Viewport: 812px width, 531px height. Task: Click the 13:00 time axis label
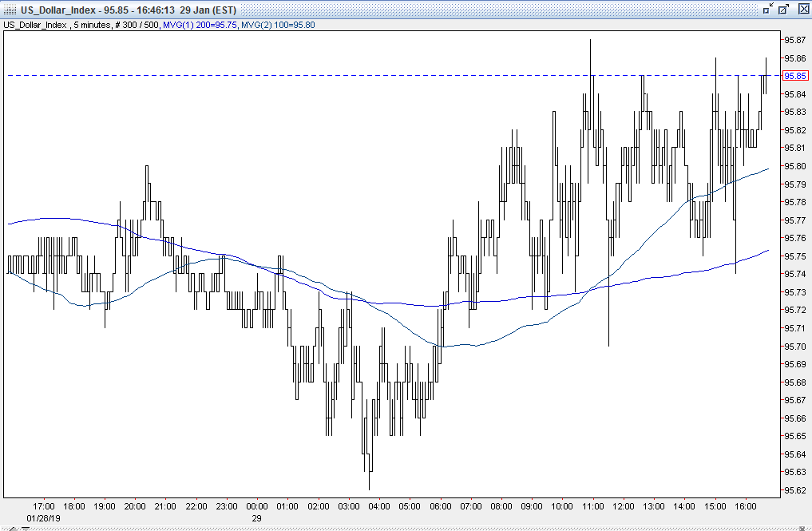pyautogui.click(x=654, y=506)
